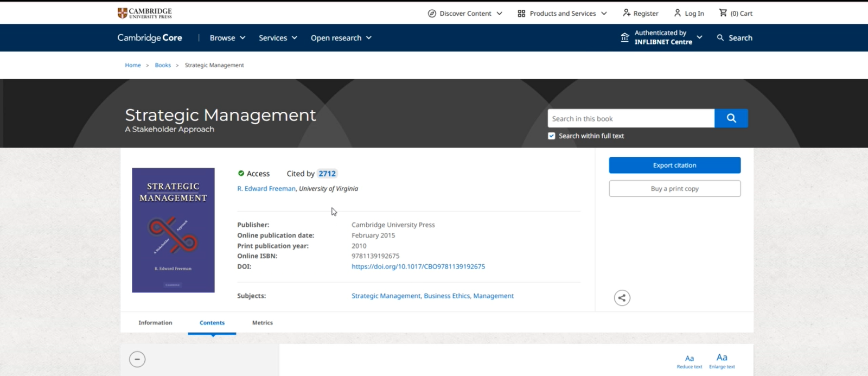Click the Enlarge text icon
868x376 pixels.
coord(722,360)
